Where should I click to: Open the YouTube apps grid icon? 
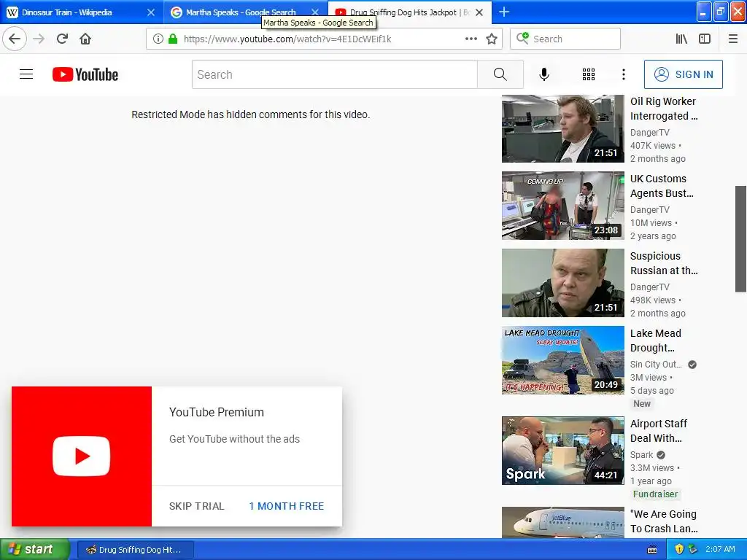point(589,74)
